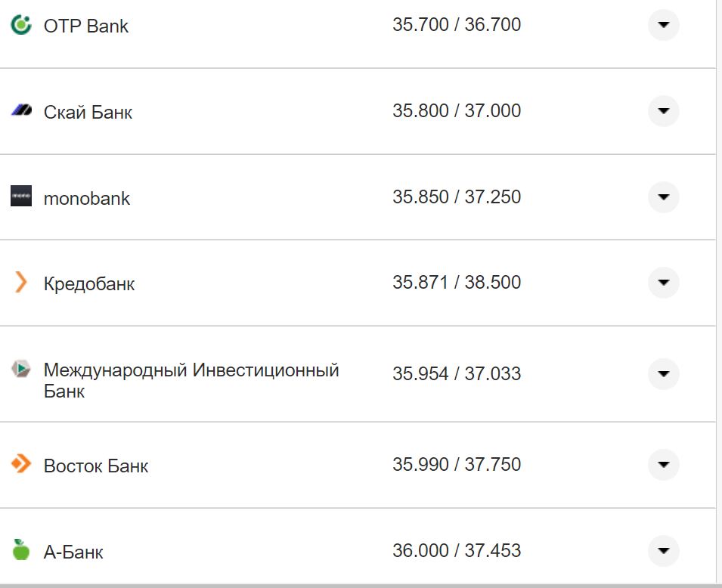
Task: Expand the OTP Bank rate details
Action: pyautogui.click(x=663, y=25)
